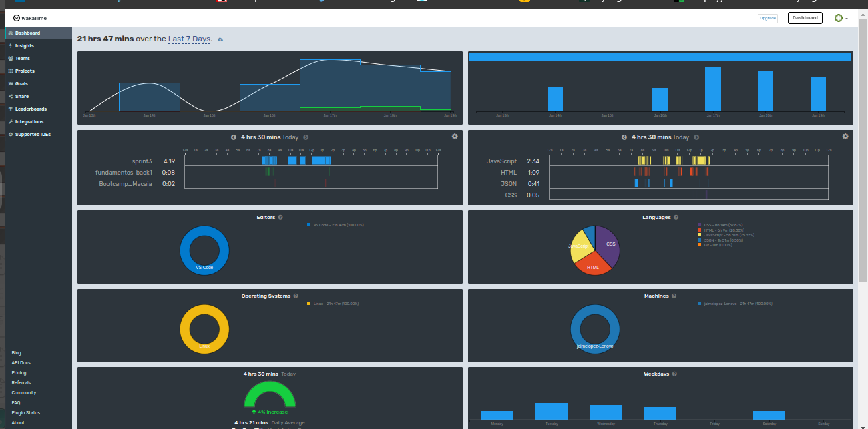Open the Community link
The image size is (868, 429).
click(24, 392)
